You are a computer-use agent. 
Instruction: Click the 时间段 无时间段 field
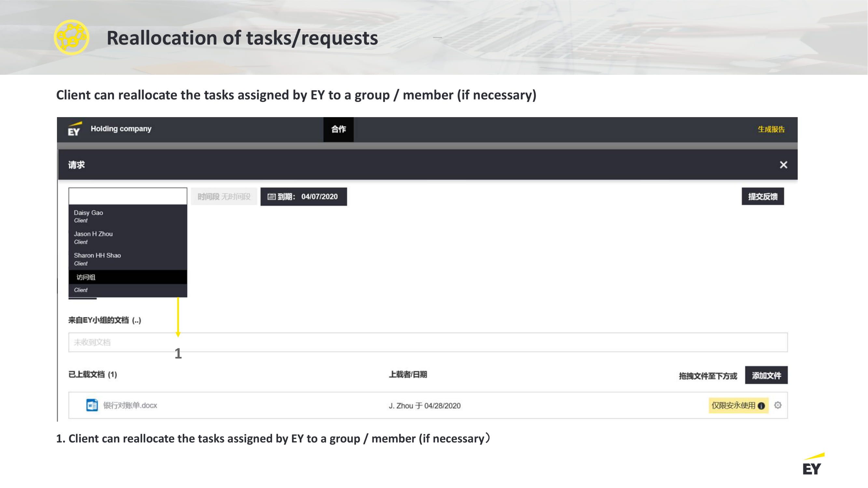(224, 197)
